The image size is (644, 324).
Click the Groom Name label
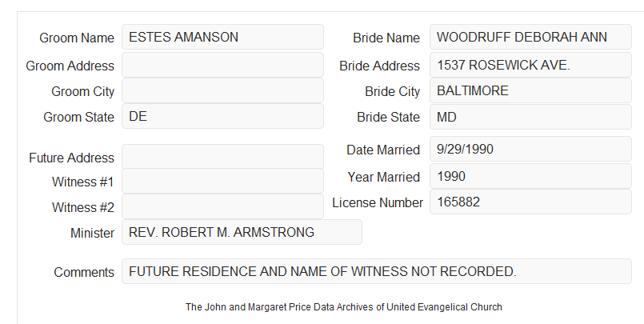[77, 38]
